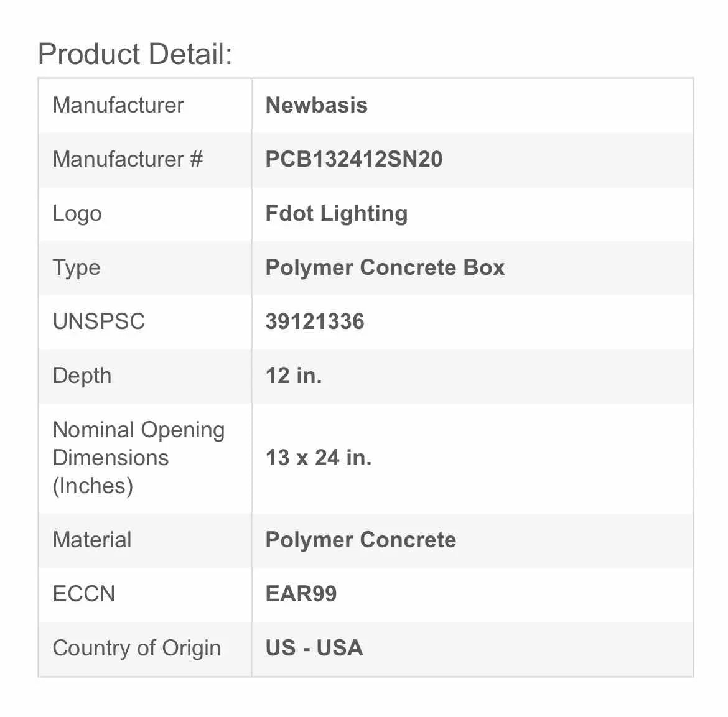Click the Country of Origin label
Image resolution: width=728 pixels, height=717 pixels.
(x=136, y=649)
